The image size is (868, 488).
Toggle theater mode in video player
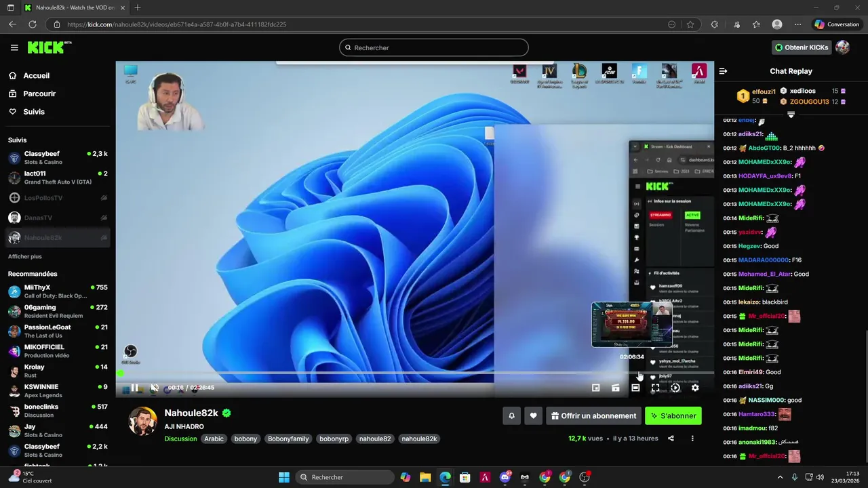pyautogui.click(x=635, y=388)
